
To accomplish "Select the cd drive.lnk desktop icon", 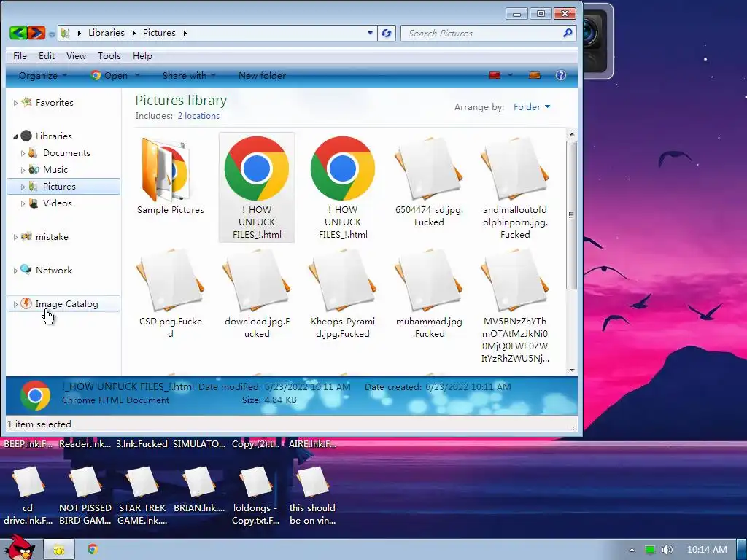I will (28, 495).
